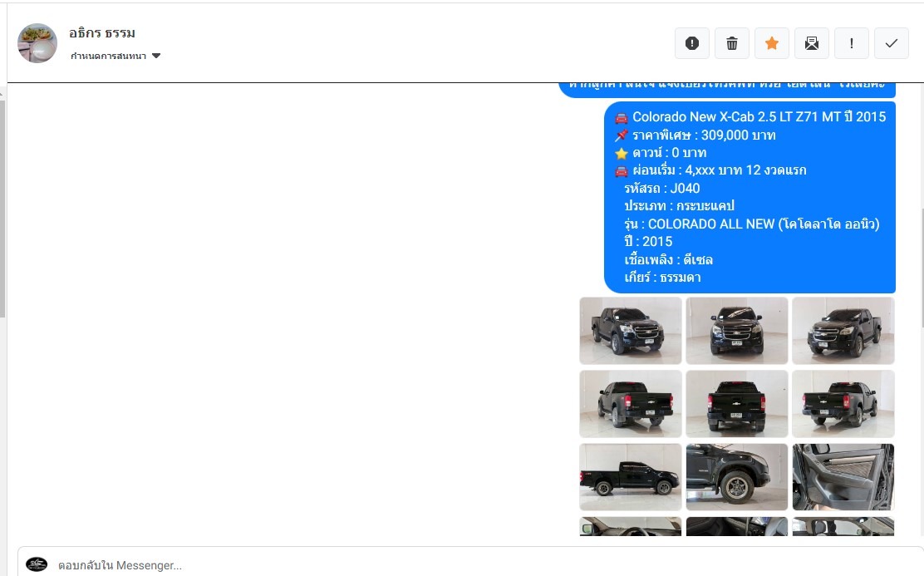924x576 pixels.
Task: Open close-up photo of front wheel
Action: coord(736,477)
